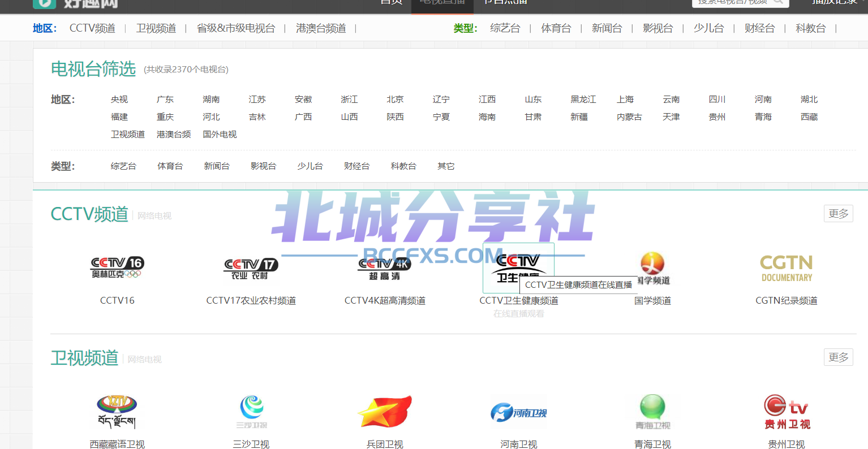Filter by type 少儿台 in filter panel
The width and height of the screenshot is (868, 449).
tap(310, 166)
